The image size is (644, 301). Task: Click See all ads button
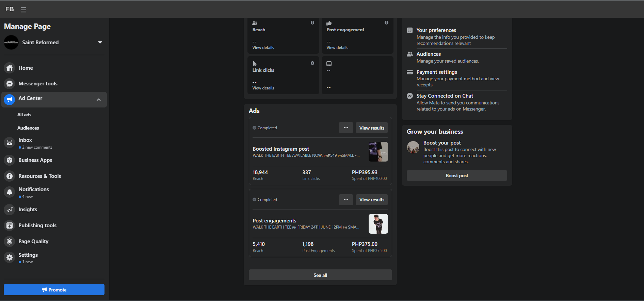coord(320,275)
